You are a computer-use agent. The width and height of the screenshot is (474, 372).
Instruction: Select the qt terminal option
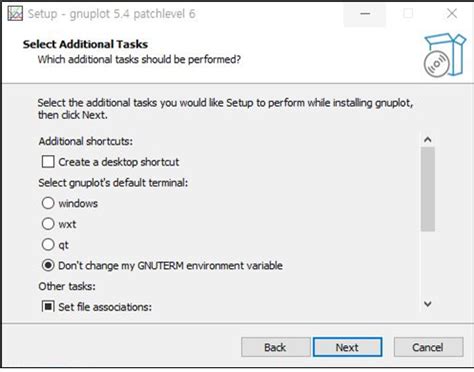[x=48, y=244]
